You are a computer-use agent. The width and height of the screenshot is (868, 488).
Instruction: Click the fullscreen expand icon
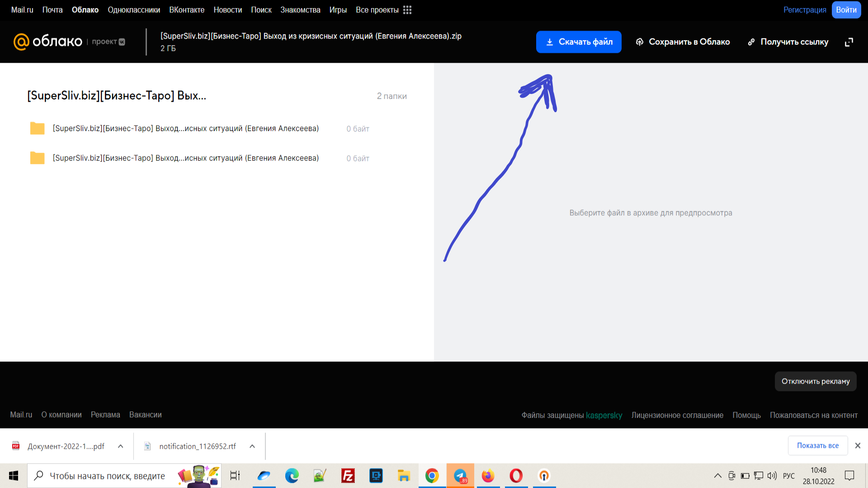tap(849, 42)
